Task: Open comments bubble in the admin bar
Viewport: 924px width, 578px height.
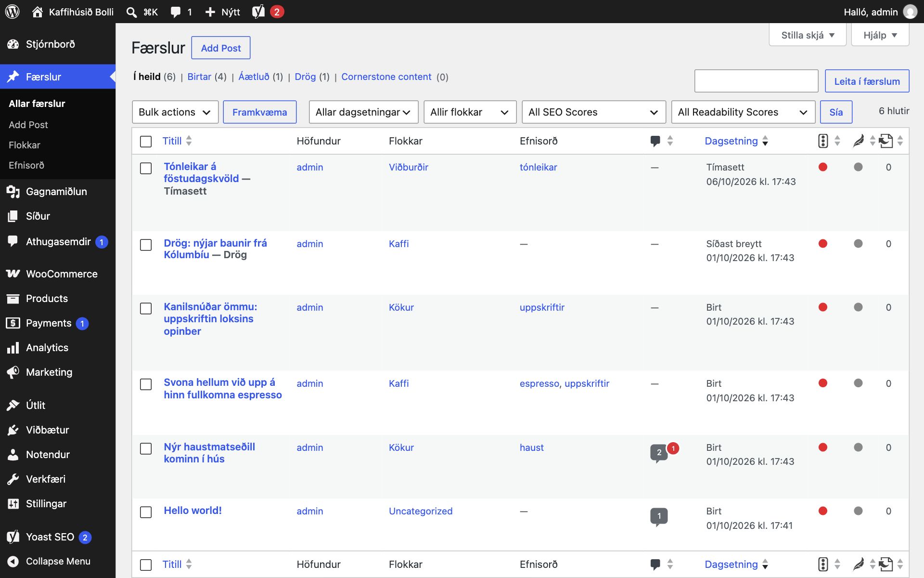Action: click(176, 12)
